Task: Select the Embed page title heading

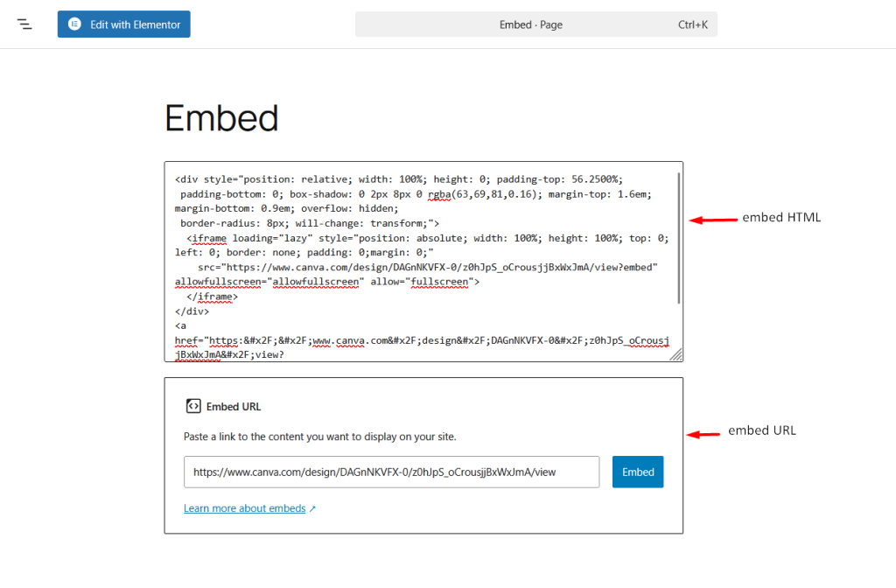Action: (221, 118)
